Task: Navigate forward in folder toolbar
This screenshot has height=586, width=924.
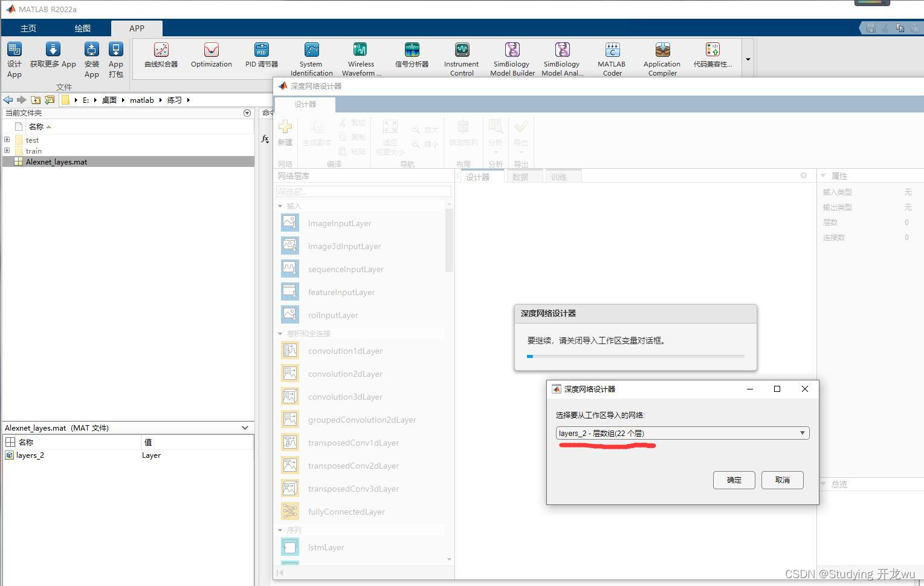Action: [22, 100]
